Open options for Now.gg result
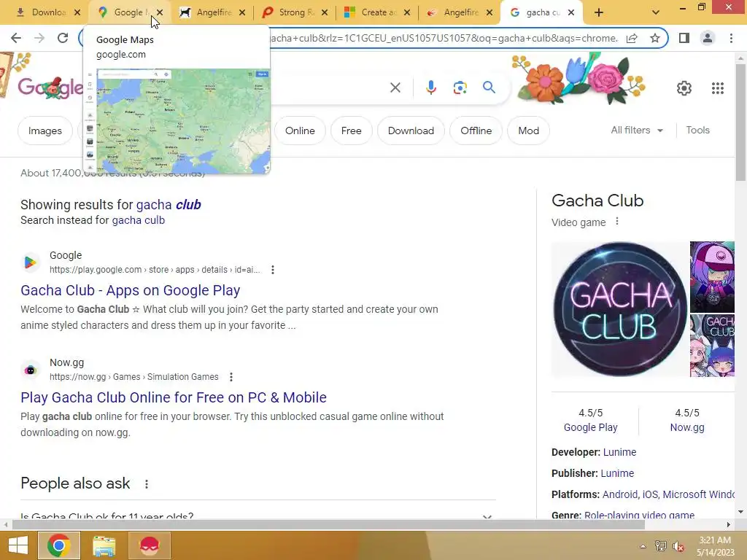 231,377
